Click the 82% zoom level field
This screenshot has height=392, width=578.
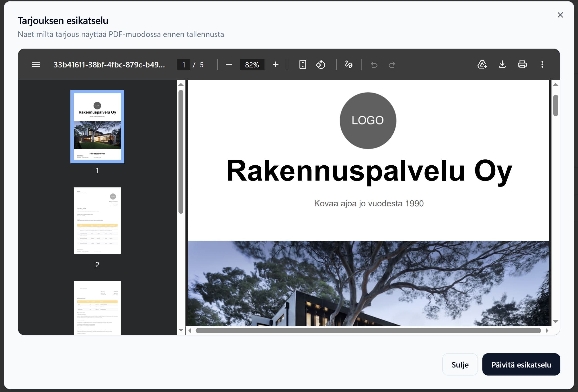(252, 65)
